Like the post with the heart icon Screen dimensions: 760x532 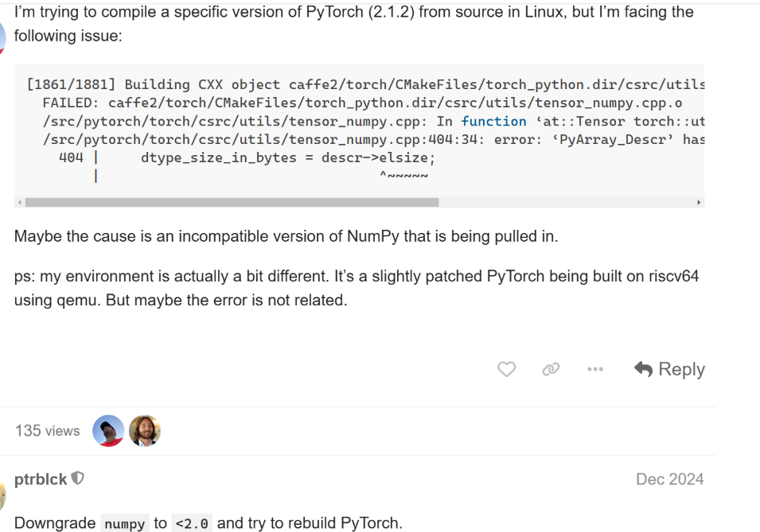[x=507, y=369]
